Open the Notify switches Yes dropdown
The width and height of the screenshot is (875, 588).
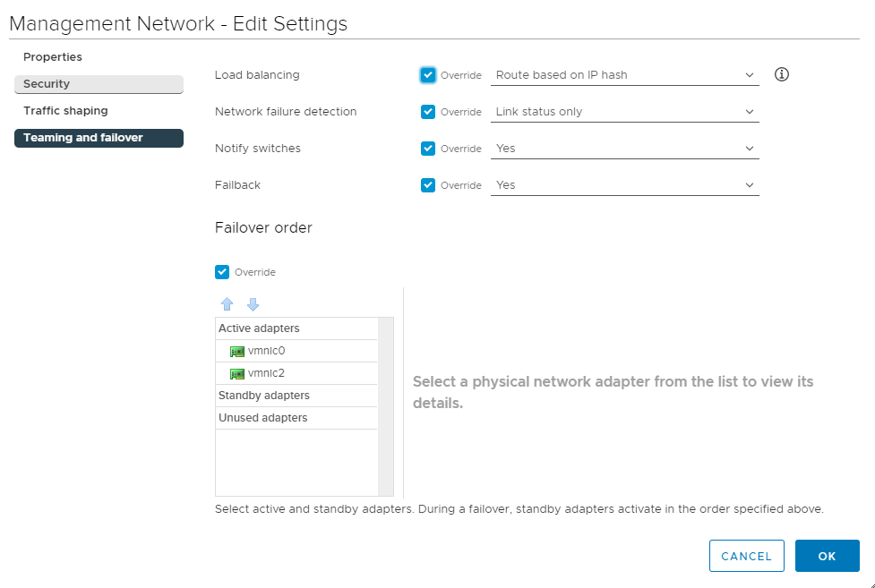click(625, 149)
